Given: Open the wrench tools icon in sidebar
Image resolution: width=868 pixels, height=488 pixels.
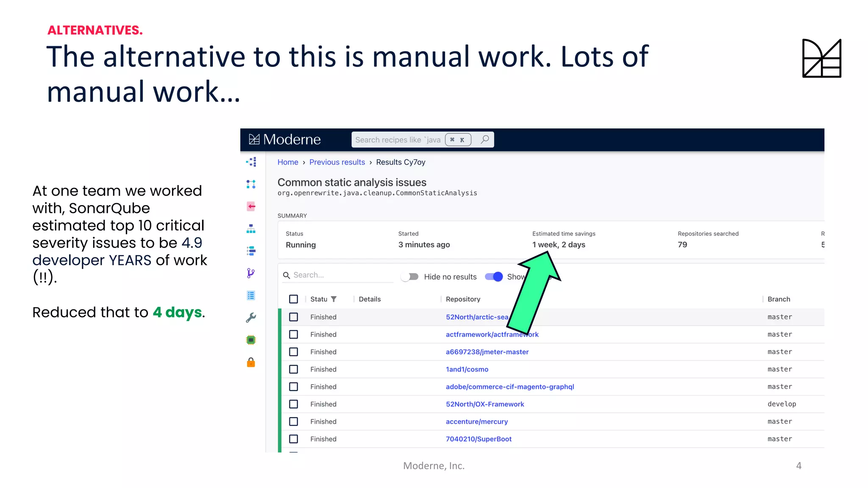Looking at the screenshot, I should tap(251, 318).
